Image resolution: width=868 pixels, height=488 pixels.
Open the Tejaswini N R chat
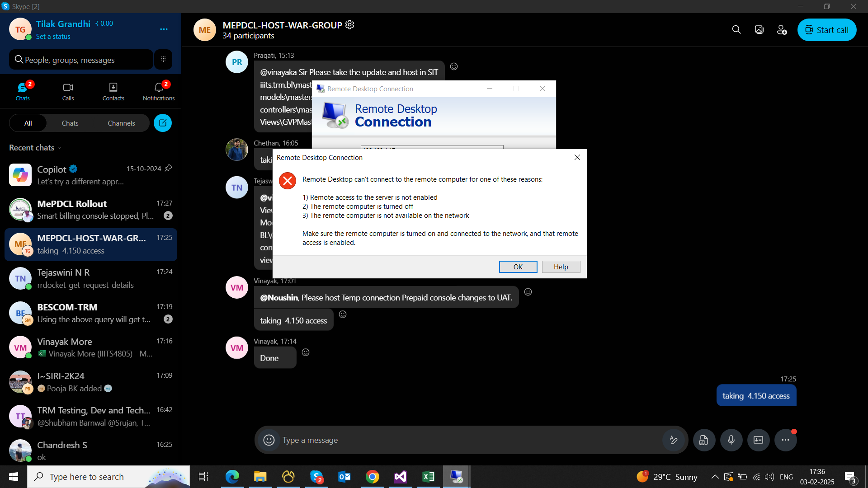click(91, 279)
